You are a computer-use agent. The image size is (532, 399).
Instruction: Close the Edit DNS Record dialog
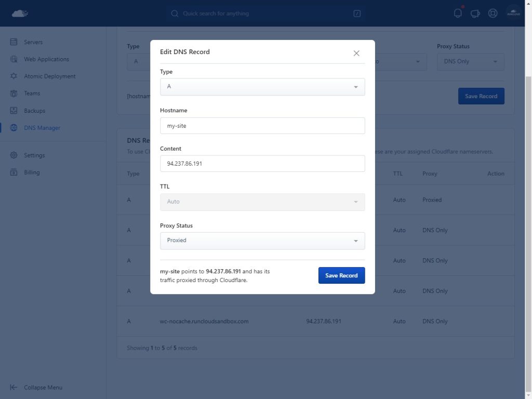tap(356, 53)
